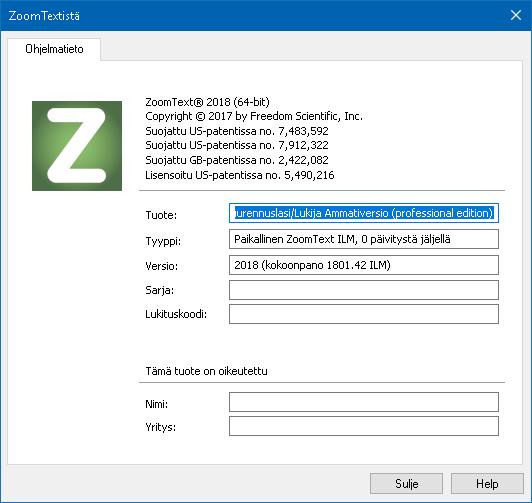Close the ZoomTextistä dialog window

click(516, 15)
